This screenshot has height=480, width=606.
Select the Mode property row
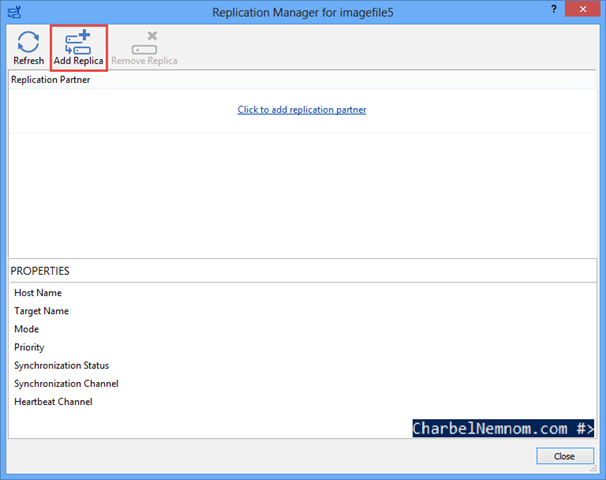tap(302, 329)
